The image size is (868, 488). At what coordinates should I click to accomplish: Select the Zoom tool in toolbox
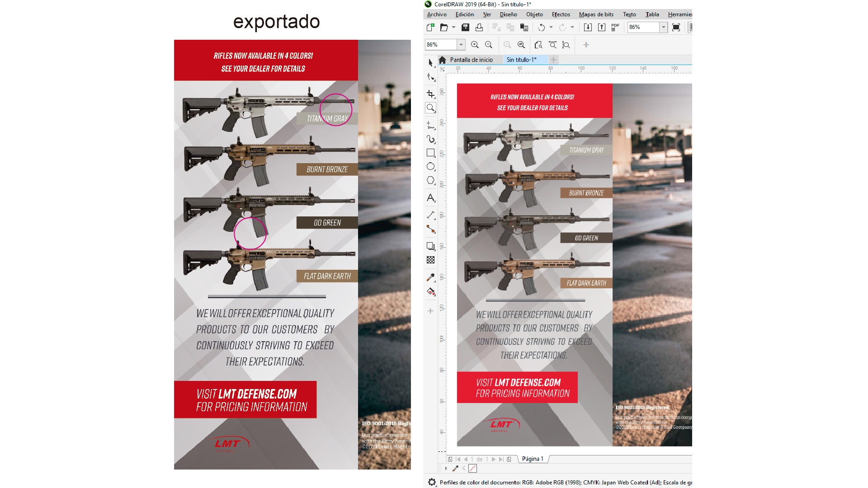coord(431,108)
